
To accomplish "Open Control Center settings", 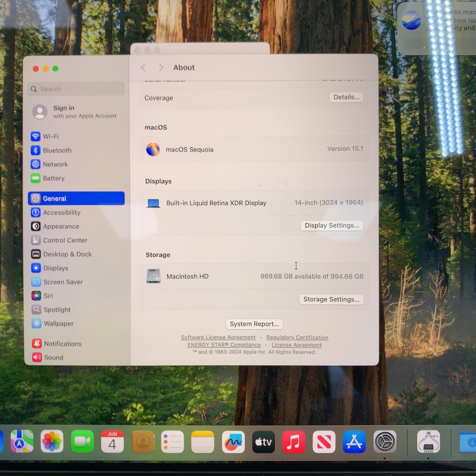I will coord(59,240).
